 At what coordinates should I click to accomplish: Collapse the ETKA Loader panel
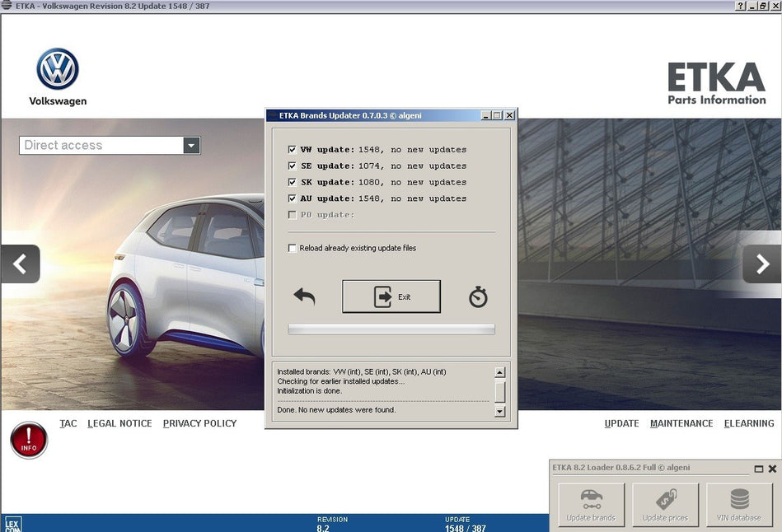[x=758, y=469]
